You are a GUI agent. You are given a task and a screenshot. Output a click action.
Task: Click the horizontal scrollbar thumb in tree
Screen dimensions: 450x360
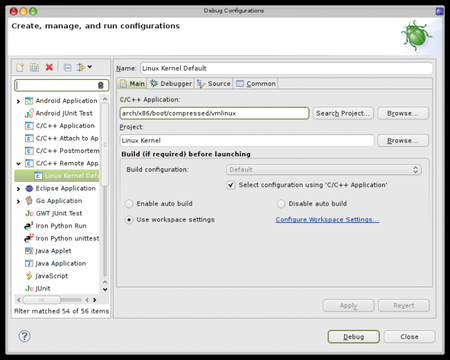click(42, 300)
